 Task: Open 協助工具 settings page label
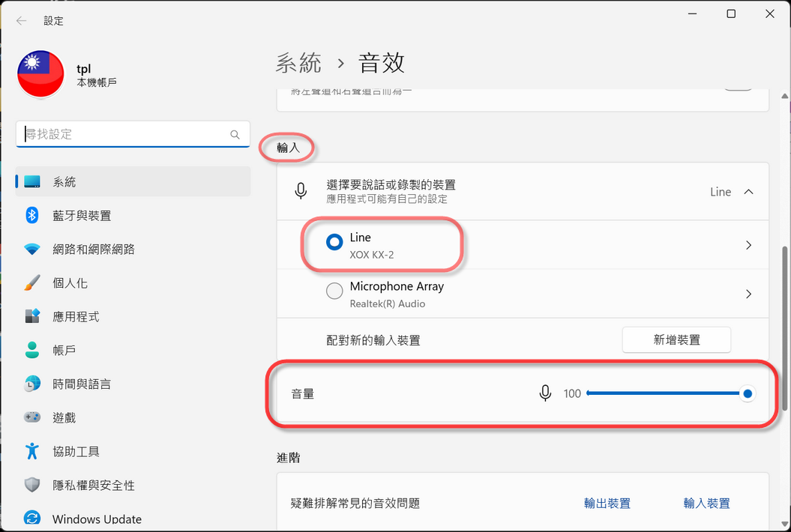coord(76,451)
